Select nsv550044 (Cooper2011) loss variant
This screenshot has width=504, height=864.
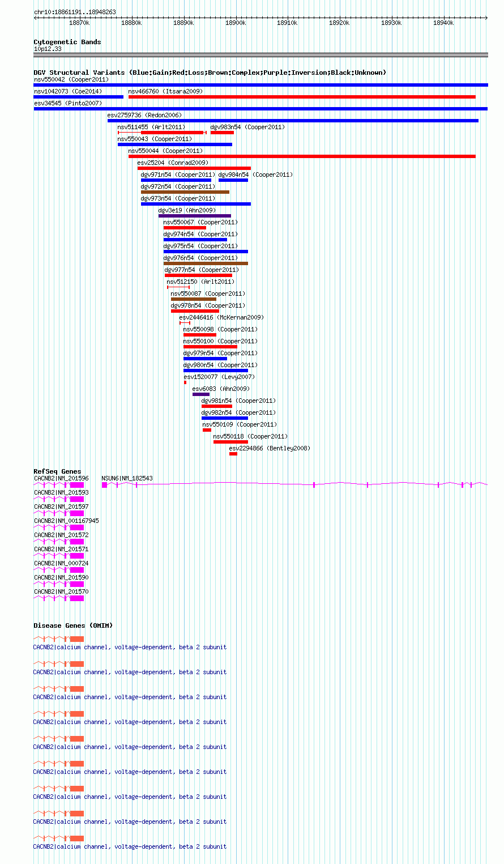[x=302, y=156]
